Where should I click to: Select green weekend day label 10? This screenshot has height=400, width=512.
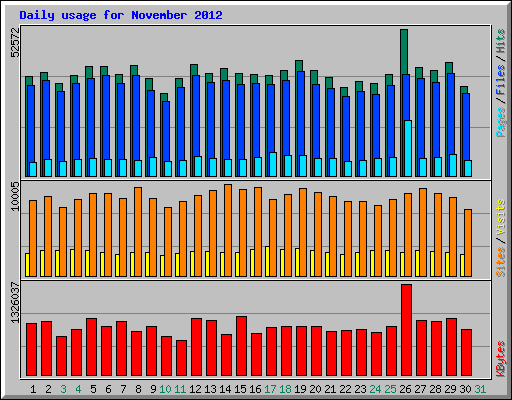165,389
